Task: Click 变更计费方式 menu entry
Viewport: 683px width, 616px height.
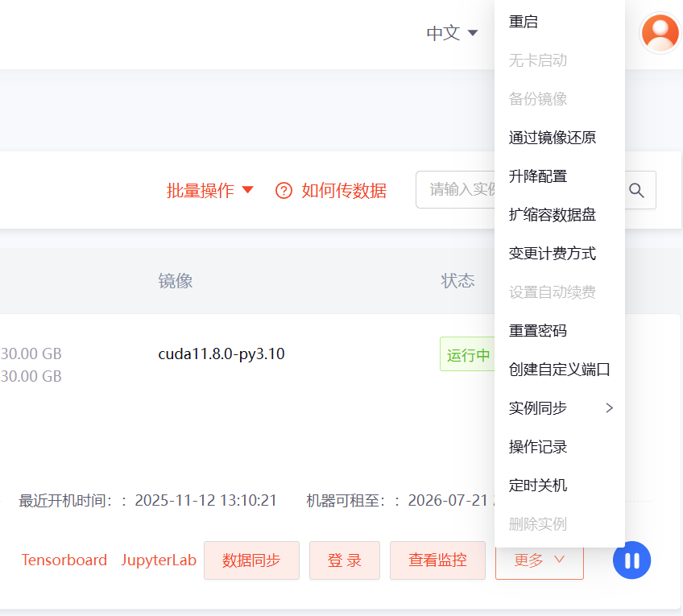Action: [x=552, y=254]
